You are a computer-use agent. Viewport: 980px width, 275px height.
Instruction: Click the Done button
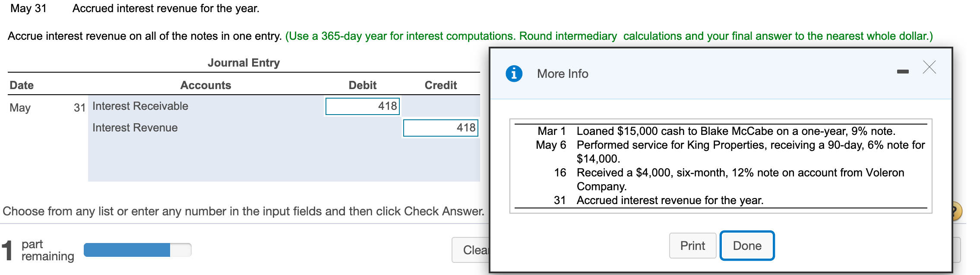coord(747,245)
